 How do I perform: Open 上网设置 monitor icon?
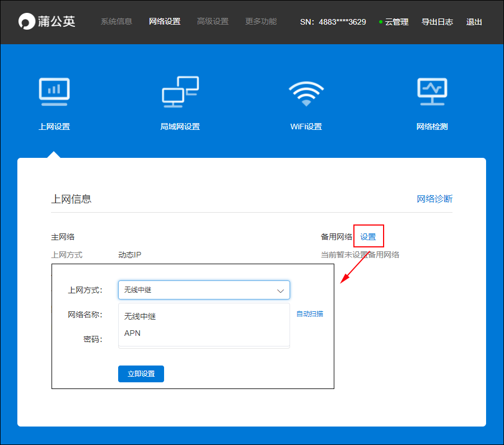(x=54, y=92)
